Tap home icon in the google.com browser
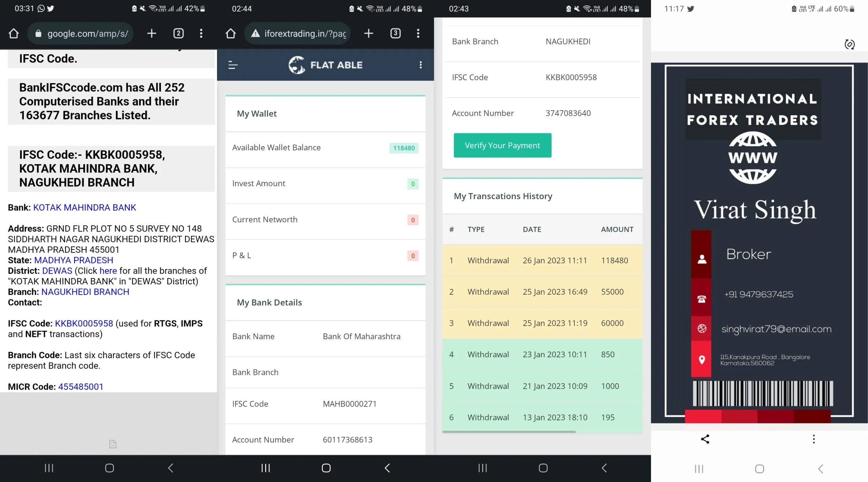The width and height of the screenshot is (868, 482). pos(14,34)
